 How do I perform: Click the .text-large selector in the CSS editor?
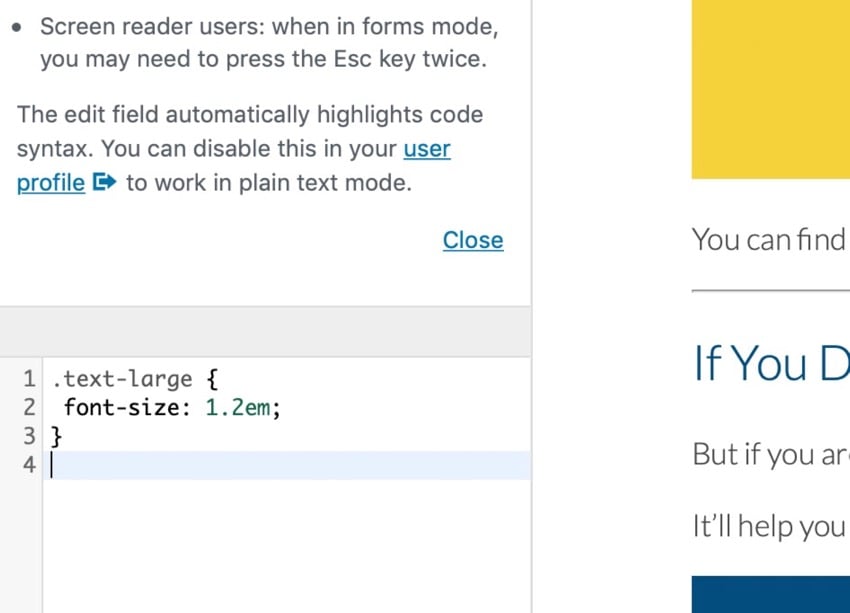121,380
